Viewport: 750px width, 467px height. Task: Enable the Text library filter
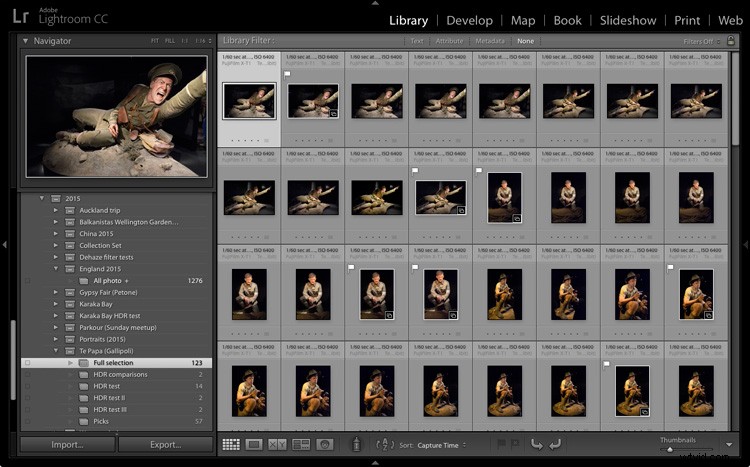(417, 41)
